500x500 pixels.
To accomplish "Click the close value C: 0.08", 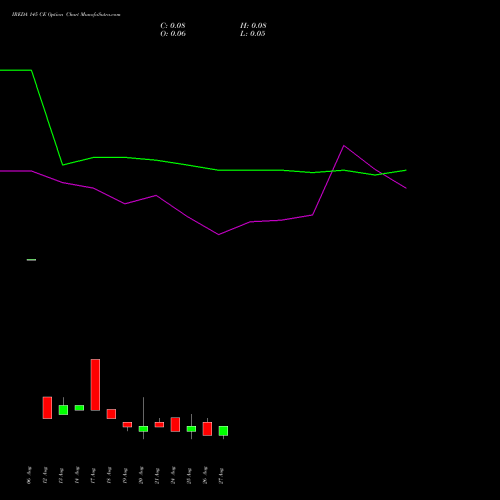I will point(173,26).
